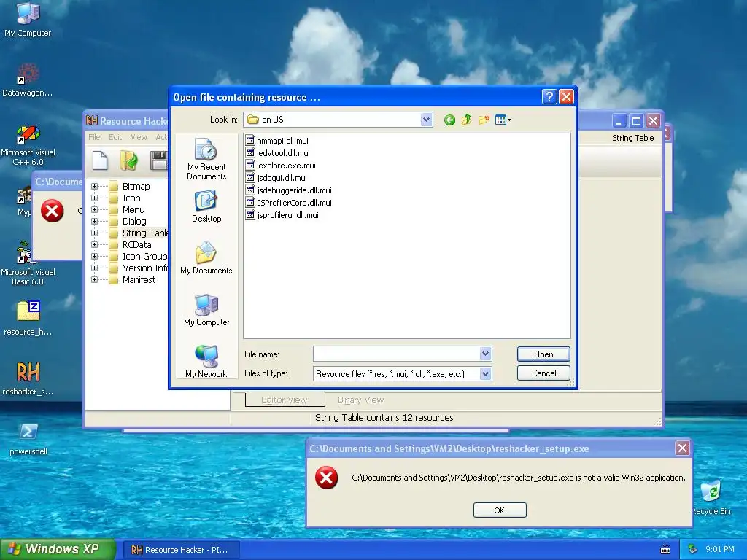Close the reshacker_setup.exe error message box
The height and width of the screenshot is (560, 747).
[x=682, y=448]
